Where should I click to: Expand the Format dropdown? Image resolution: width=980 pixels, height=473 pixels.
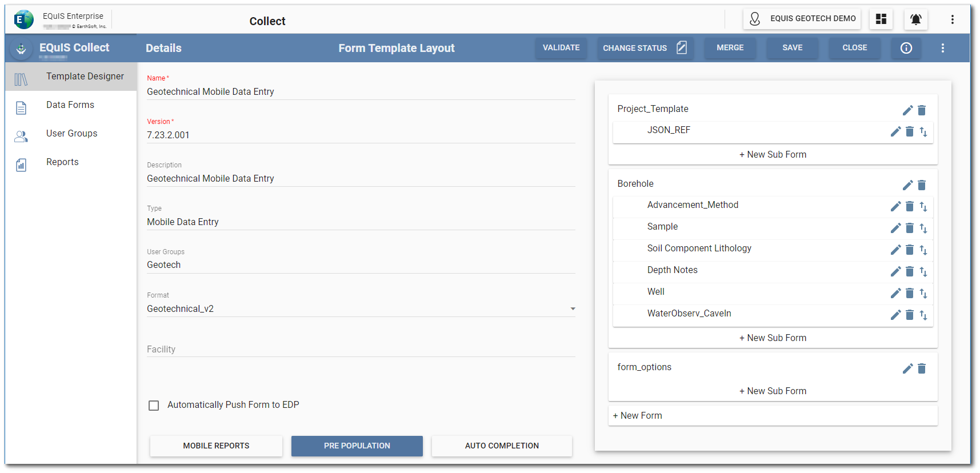click(x=573, y=309)
